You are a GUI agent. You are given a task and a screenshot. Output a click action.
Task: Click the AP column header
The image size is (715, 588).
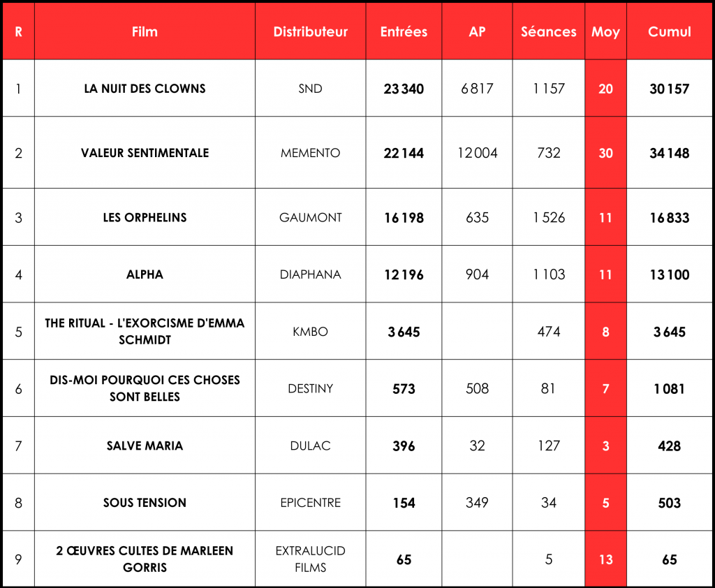477,32
